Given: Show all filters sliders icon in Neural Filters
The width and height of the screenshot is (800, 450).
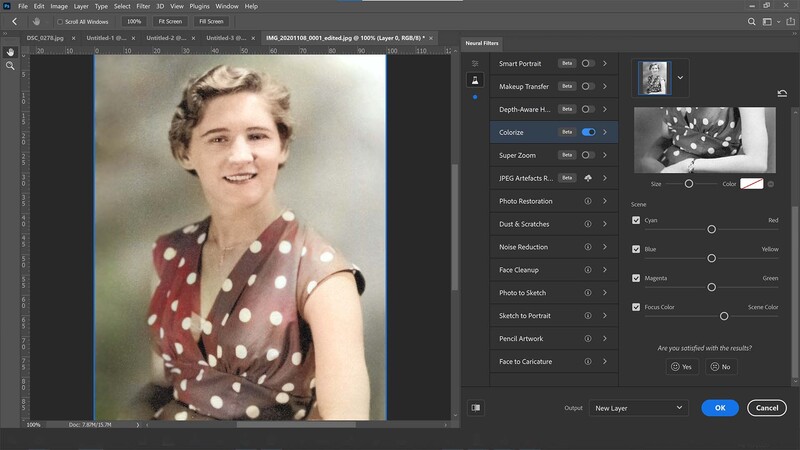Looking at the screenshot, I should (475, 64).
